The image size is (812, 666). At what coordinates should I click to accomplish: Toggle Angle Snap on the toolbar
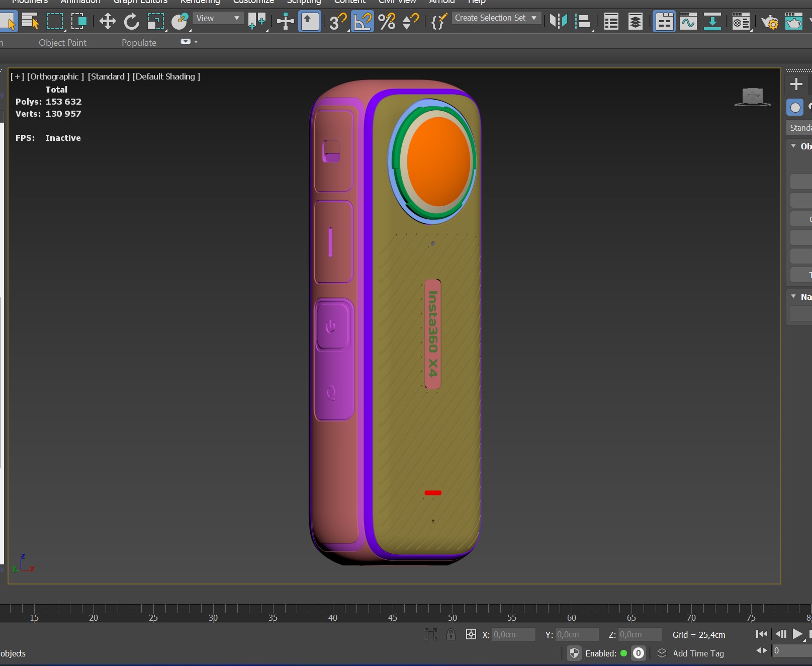tap(363, 22)
